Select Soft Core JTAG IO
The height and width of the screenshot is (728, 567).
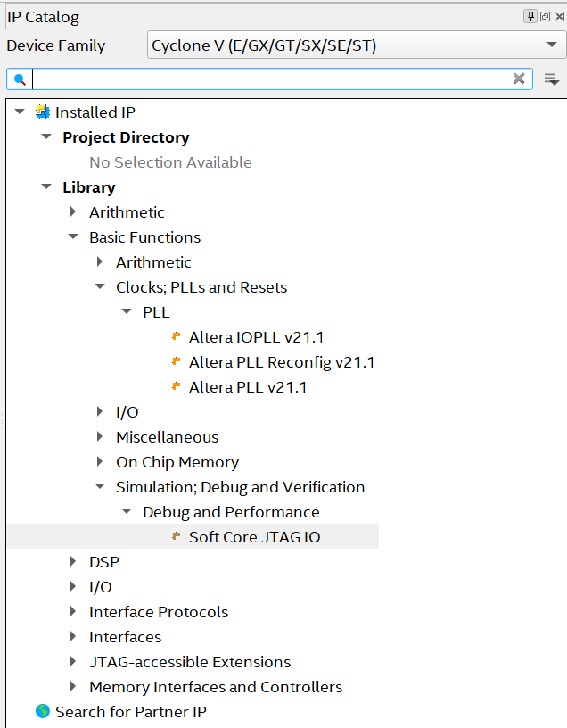pyautogui.click(x=254, y=537)
